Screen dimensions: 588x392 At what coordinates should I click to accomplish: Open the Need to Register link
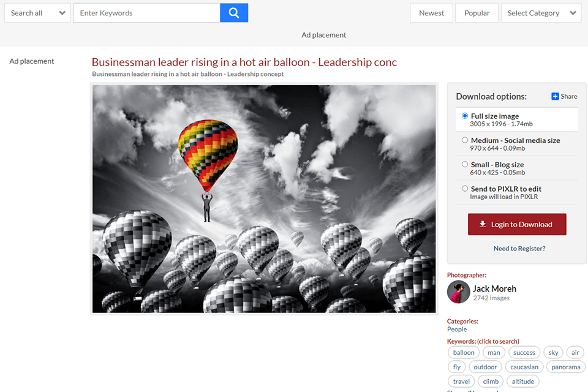[519, 249]
